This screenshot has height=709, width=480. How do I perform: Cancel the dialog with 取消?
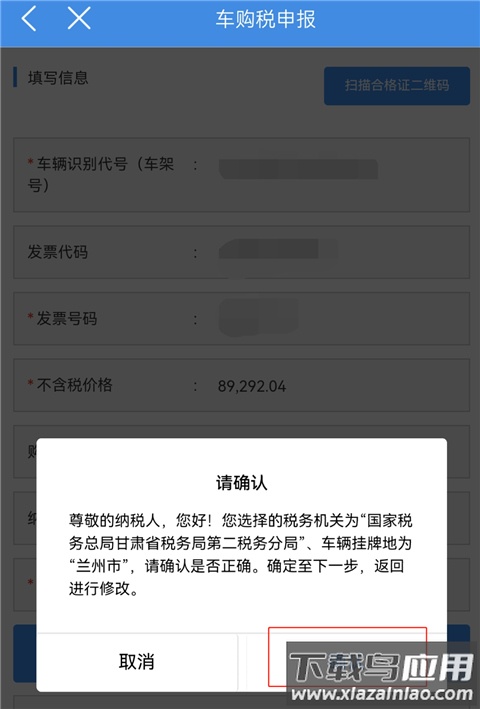[136, 662]
